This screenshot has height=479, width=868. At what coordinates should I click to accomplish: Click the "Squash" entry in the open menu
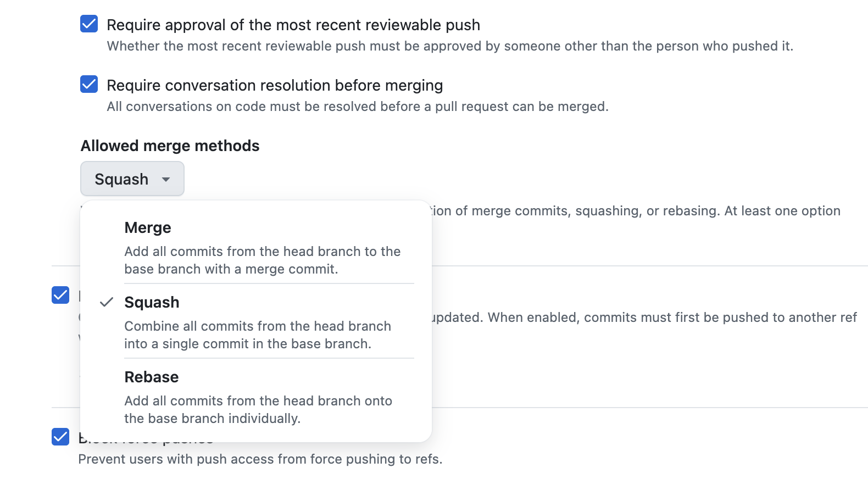pyautogui.click(x=152, y=302)
